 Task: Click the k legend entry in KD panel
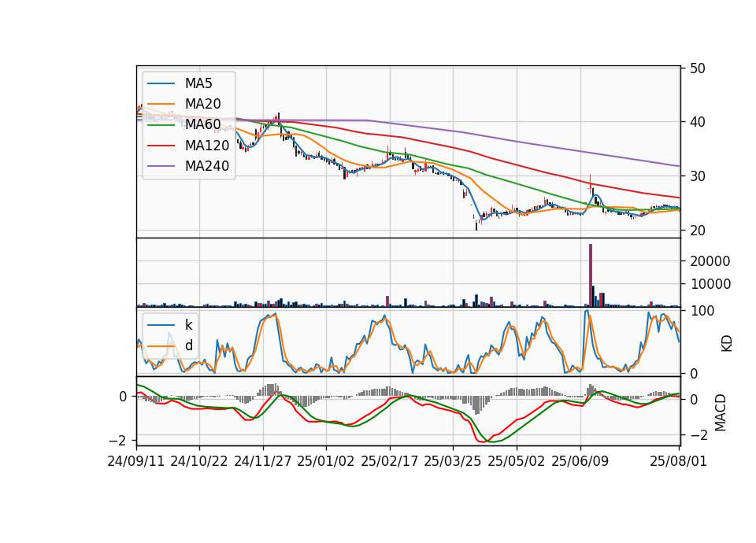188,325
